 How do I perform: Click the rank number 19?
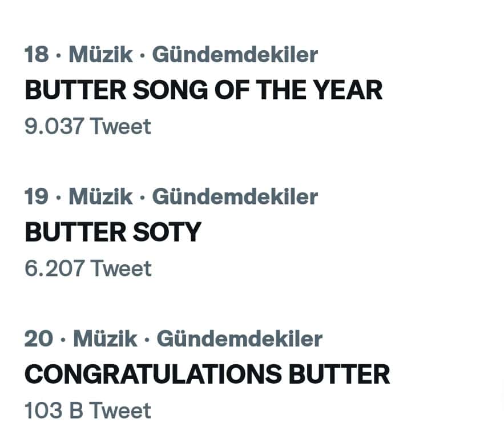[37, 197]
